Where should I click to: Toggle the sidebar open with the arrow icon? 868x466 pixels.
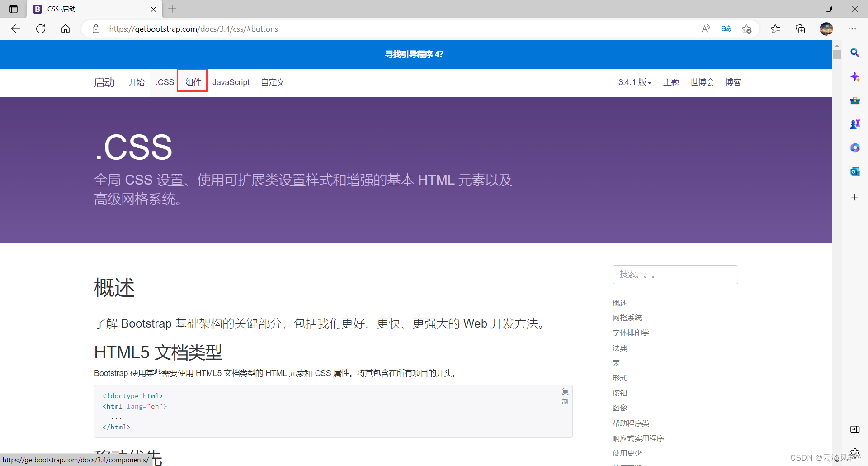(x=854, y=429)
